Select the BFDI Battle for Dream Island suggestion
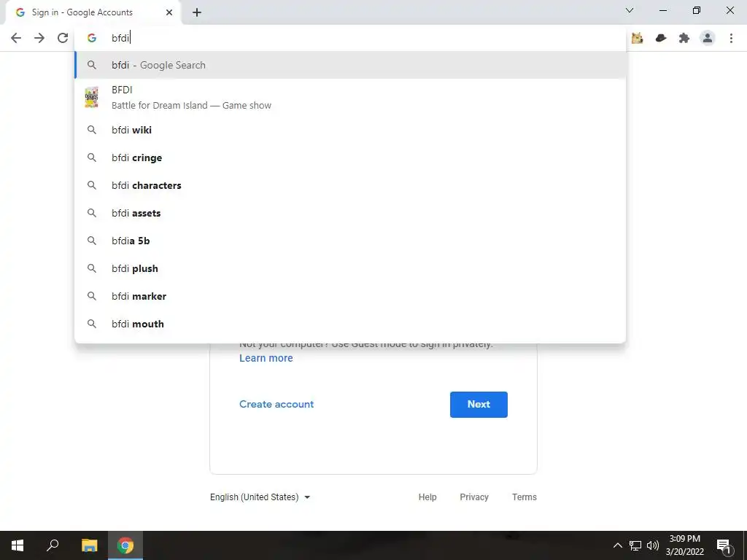Screen dimensions: 747x560 pyautogui.click(x=350, y=98)
